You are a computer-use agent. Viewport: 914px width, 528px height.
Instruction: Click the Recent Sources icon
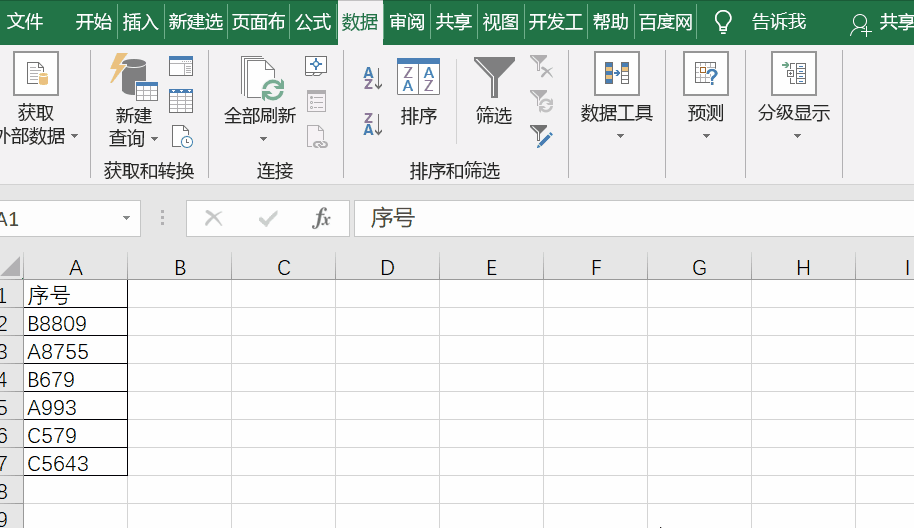click(x=182, y=137)
